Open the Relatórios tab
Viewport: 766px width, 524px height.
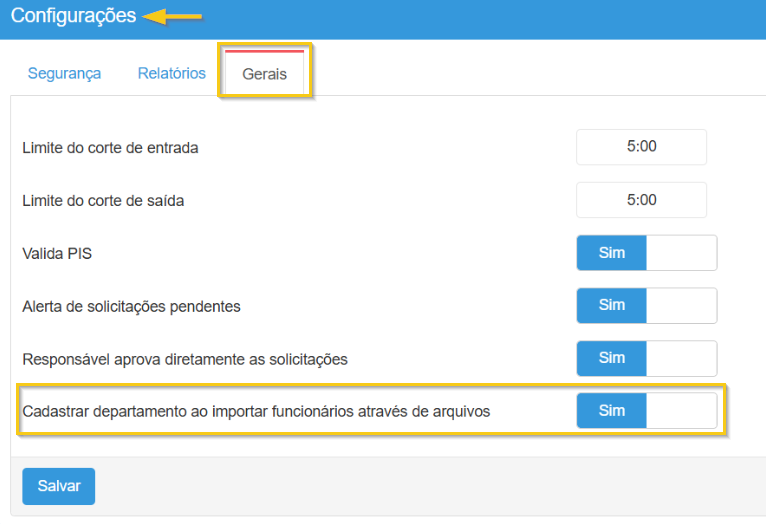coord(172,73)
